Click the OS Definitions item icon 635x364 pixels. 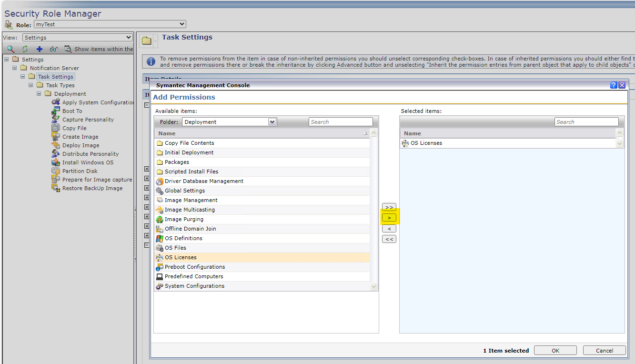(160, 238)
